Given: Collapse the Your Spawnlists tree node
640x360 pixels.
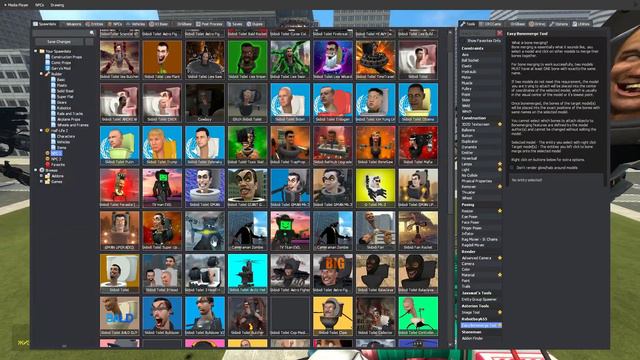Looking at the screenshot, I should click(x=36, y=51).
